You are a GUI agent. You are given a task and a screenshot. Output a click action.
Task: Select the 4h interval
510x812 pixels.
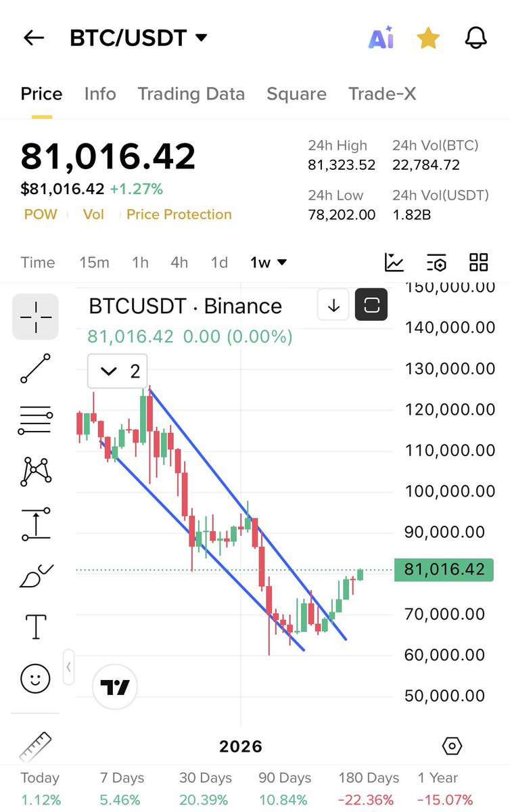tap(179, 263)
